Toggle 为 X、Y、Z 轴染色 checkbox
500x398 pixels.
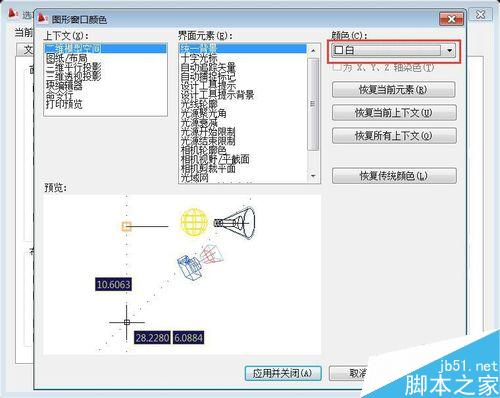pos(337,68)
